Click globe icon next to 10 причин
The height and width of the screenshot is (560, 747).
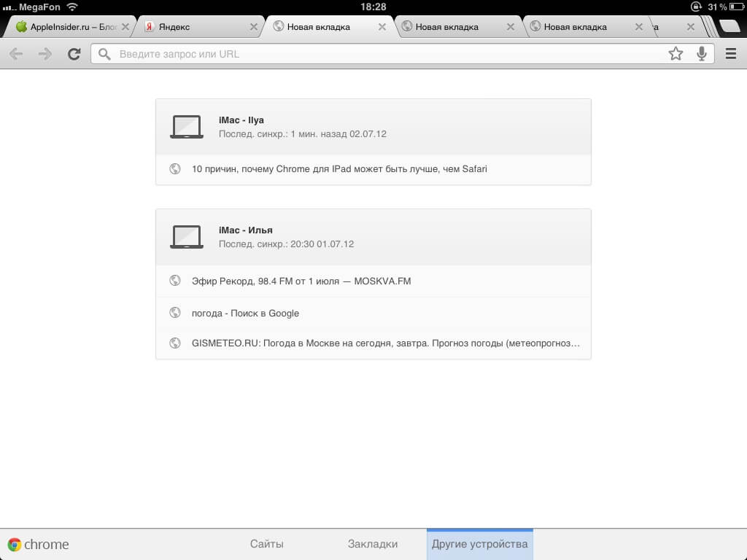click(x=175, y=168)
